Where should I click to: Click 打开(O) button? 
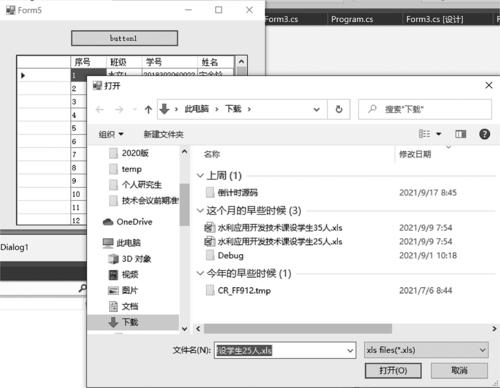point(393,370)
